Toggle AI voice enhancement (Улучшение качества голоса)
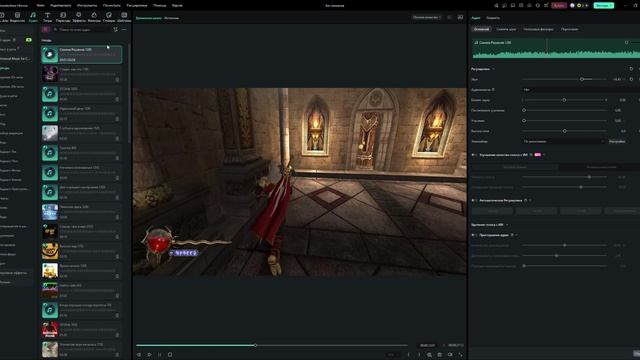Screen dimensions: 640x360 [x=474, y=155]
